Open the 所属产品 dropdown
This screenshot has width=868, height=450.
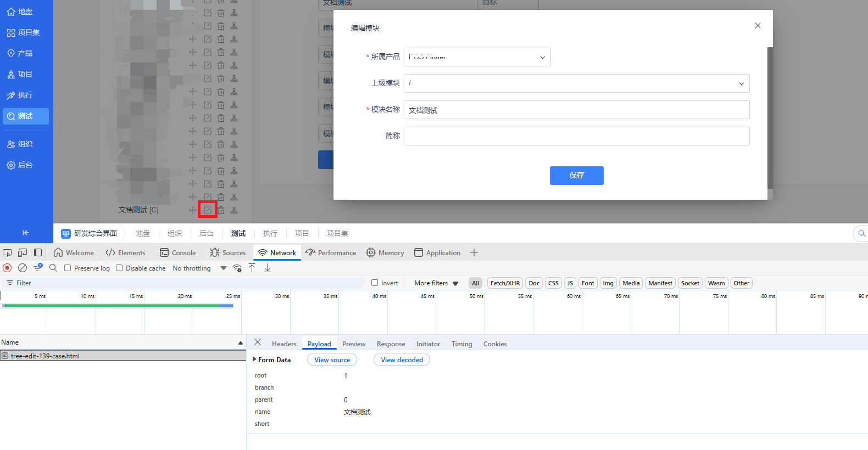click(477, 57)
